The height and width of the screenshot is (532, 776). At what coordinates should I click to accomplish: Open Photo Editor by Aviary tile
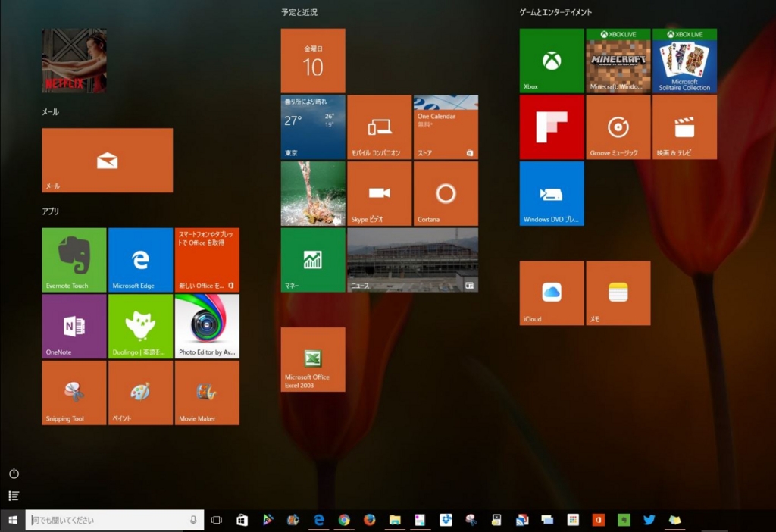pos(207,326)
